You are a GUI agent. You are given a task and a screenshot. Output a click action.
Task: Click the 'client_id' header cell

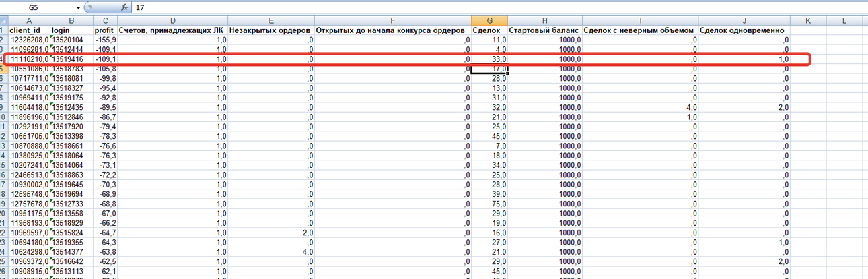[x=28, y=30]
